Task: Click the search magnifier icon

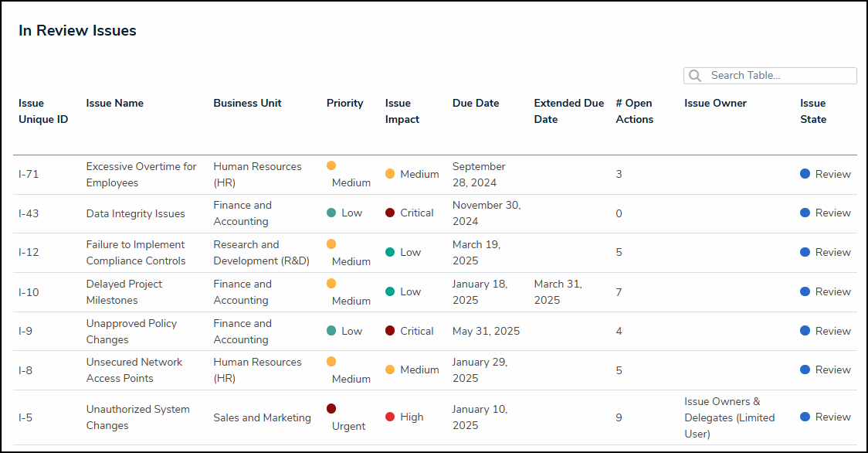Action: (695, 76)
